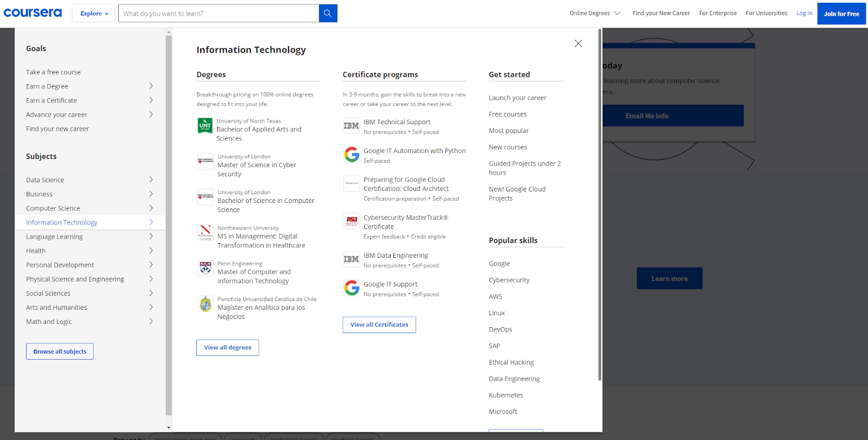This screenshot has height=440, width=868.
Task: Click the Browse all subjects button
Action: tap(60, 352)
